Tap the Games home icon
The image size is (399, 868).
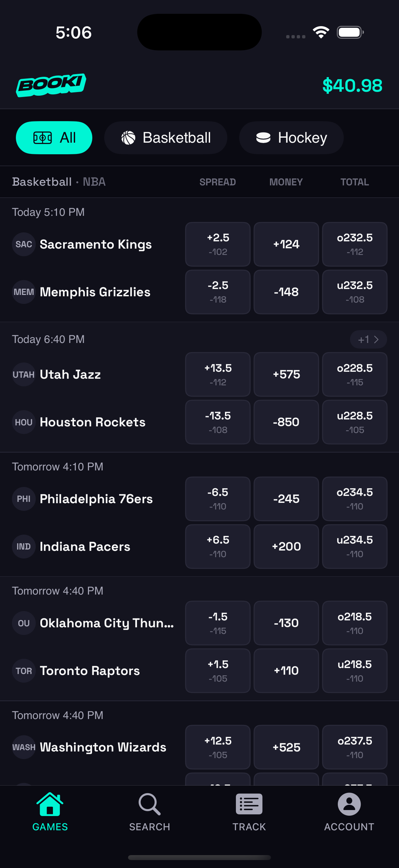[50, 804]
